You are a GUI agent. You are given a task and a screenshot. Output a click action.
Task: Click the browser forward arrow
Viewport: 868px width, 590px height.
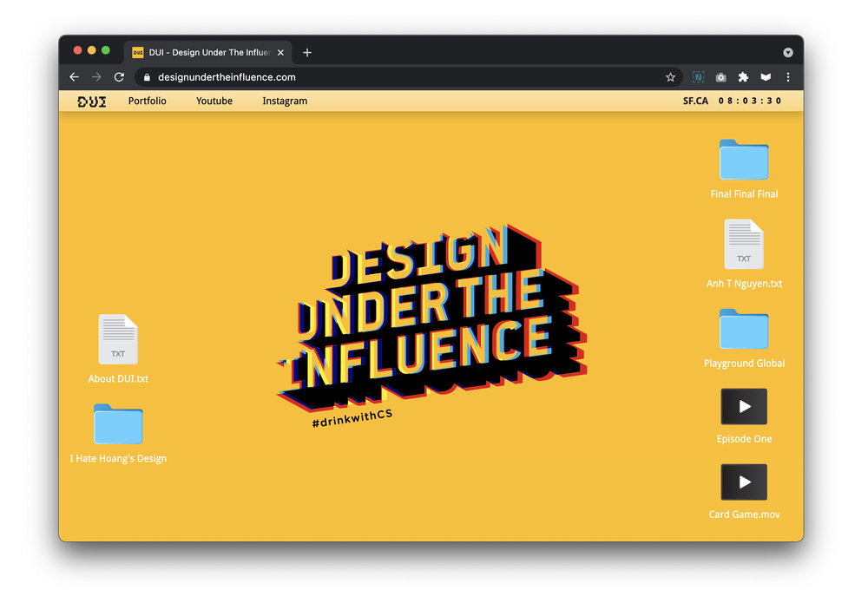[x=96, y=77]
